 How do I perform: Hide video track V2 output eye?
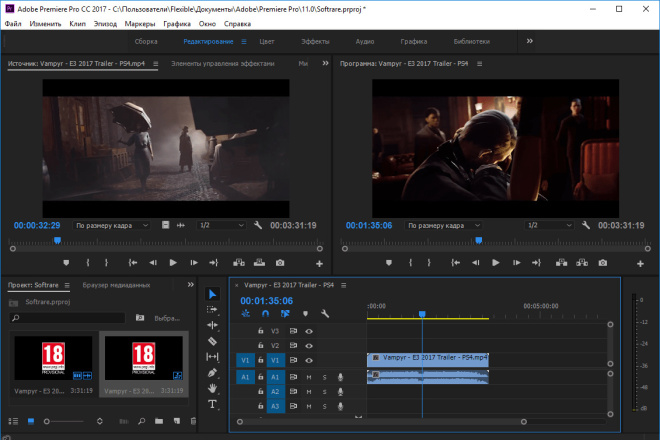(309, 346)
